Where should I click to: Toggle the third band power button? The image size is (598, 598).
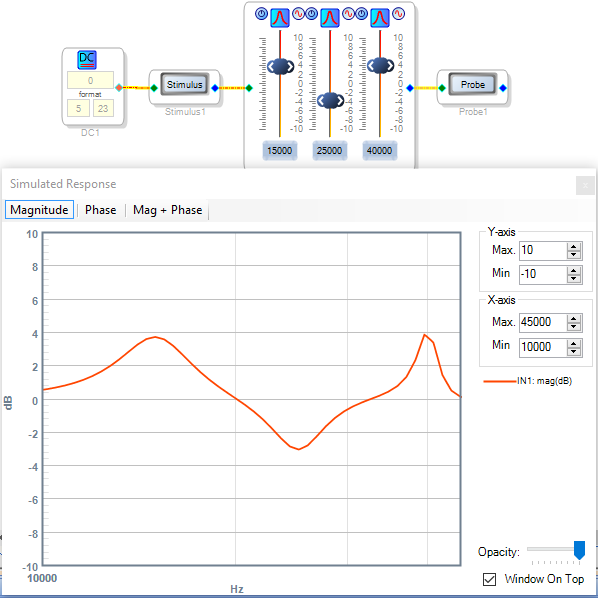click(x=362, y=14)
